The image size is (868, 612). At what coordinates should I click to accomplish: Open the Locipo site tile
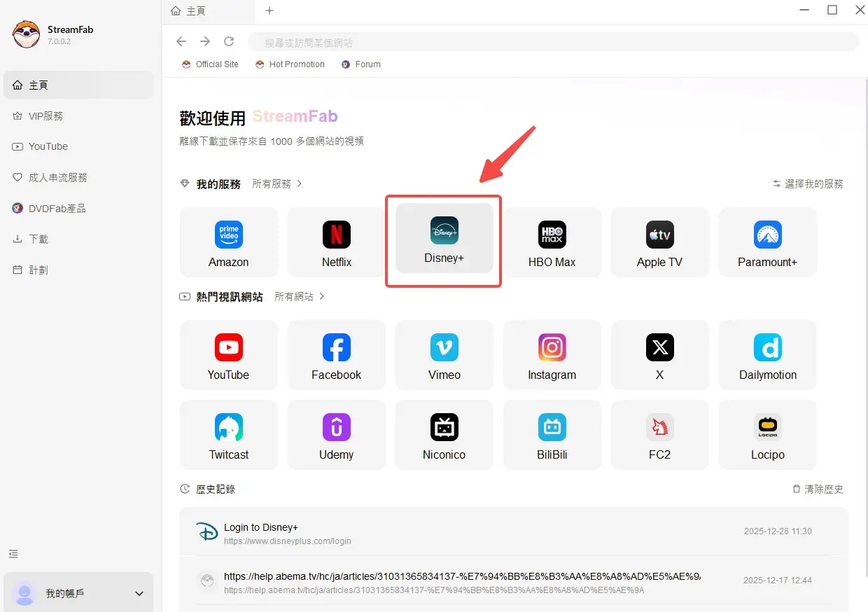(768, 435)
